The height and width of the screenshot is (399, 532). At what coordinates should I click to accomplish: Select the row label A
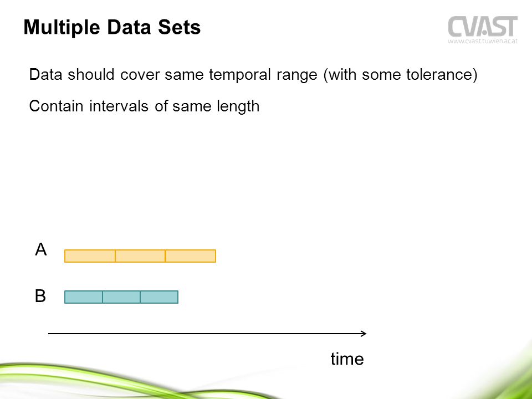tap(40, 249)
